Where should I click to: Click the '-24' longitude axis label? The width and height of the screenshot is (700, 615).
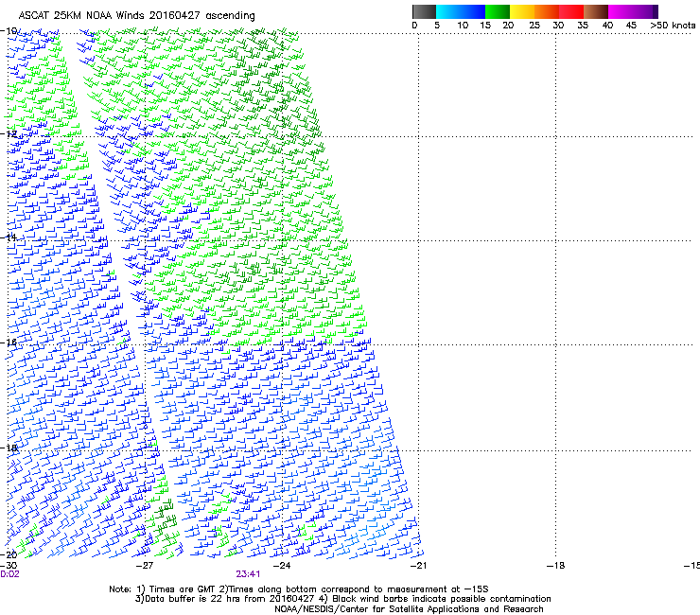tap(282, 566)
